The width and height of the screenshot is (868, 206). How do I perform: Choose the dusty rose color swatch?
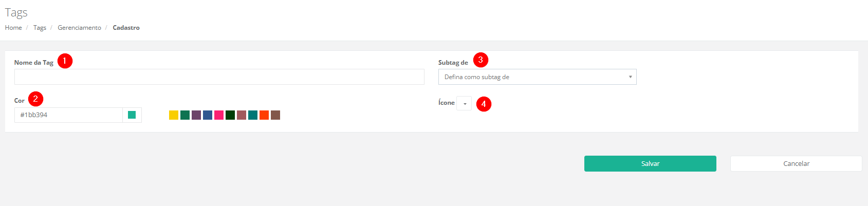point(242,115)
